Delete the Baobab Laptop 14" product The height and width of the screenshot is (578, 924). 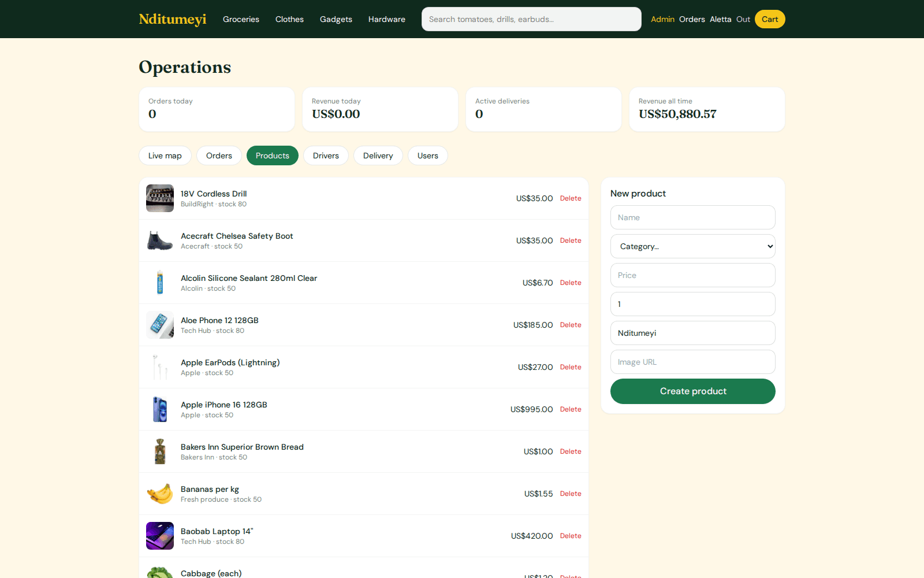coord(571,536)
